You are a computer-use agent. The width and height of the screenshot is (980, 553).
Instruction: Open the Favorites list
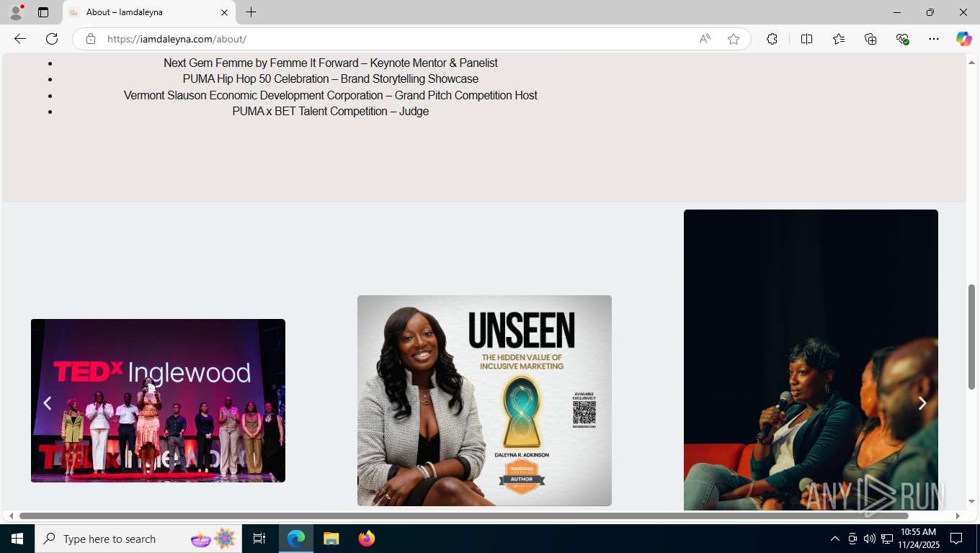[x=839, y=39]
